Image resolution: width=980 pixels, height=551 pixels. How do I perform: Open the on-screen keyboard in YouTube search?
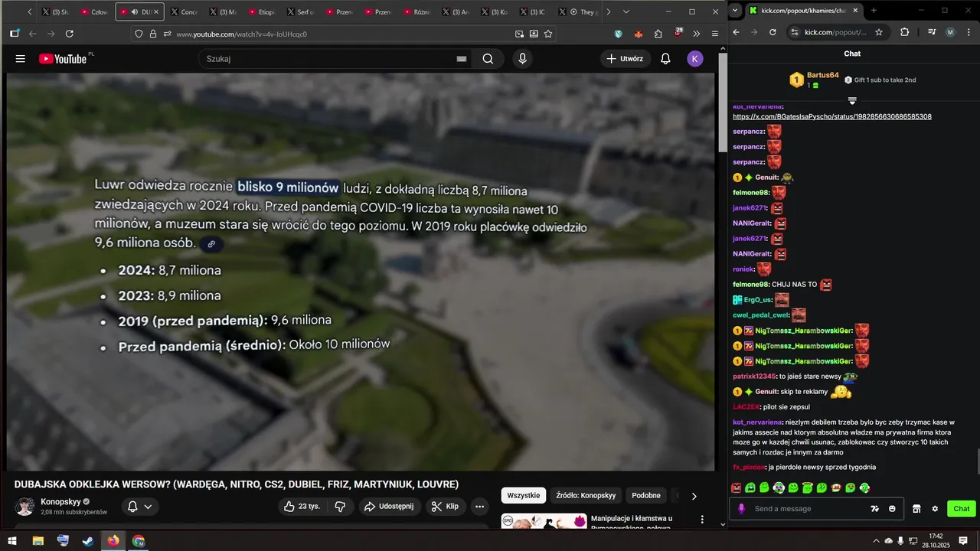tap(462, 59)
